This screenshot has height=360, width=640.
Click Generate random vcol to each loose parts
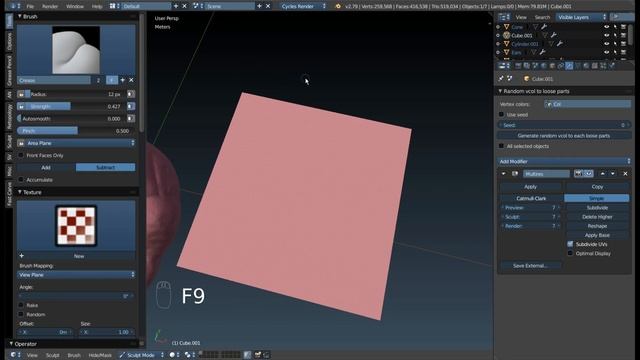tap(564, 136)
